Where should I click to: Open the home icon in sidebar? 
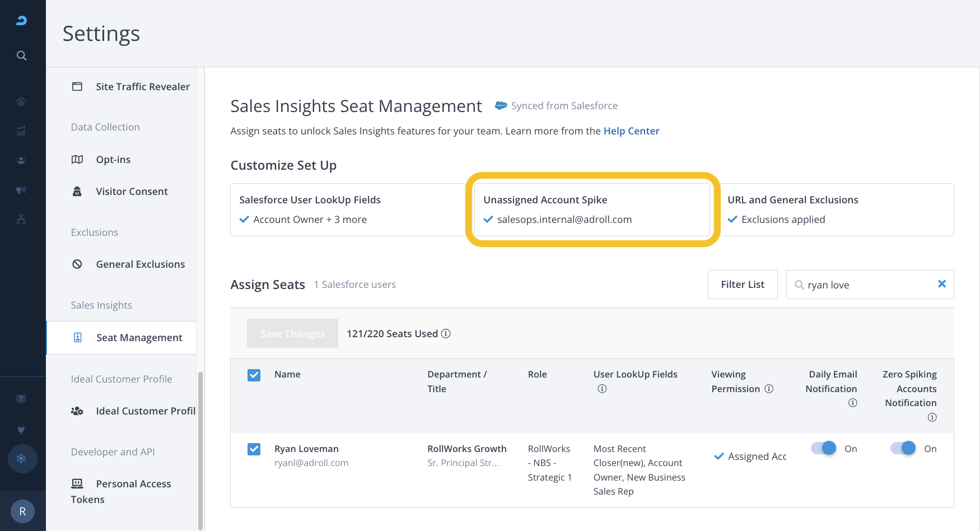click(21, 101)
